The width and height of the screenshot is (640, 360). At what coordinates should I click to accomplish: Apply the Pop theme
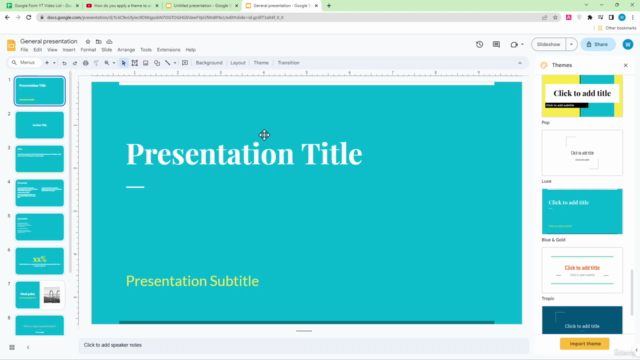pyautogui.click(x=582, y=96)
